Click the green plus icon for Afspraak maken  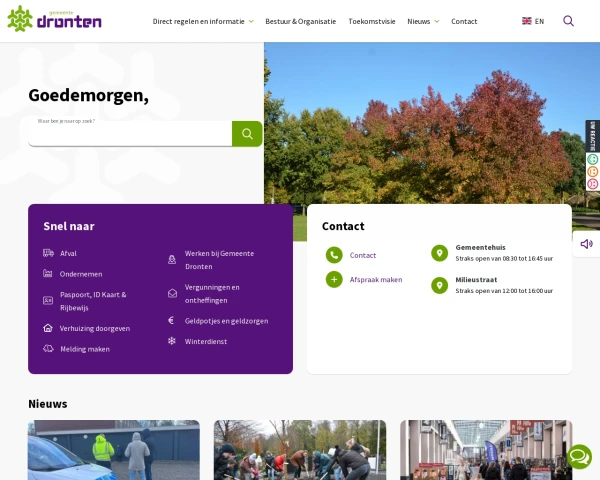click(x=334, y=279)
